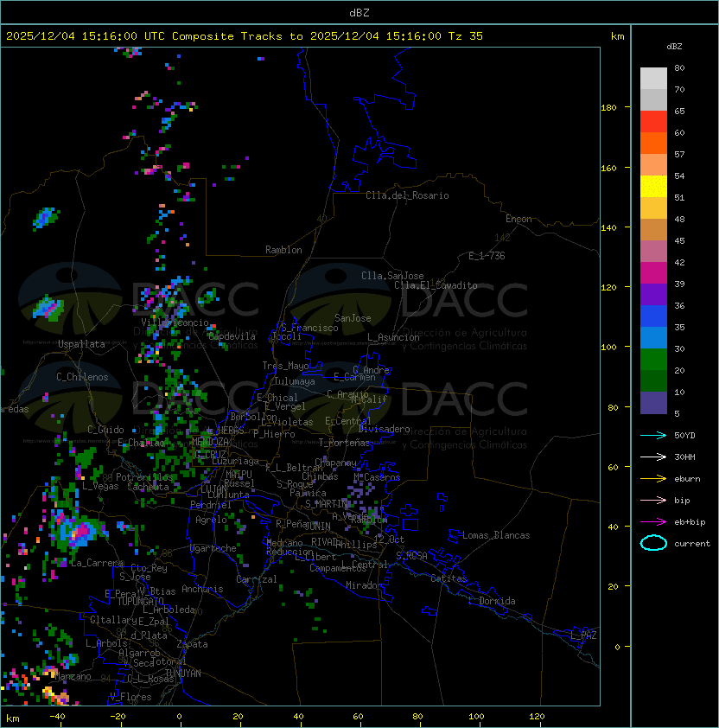Click the '50YD' legend label

tap(684, 435)
